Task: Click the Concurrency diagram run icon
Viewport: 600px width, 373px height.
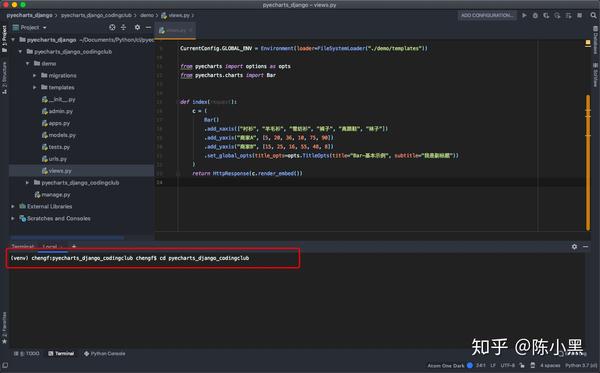Action: tap(568, 15)
